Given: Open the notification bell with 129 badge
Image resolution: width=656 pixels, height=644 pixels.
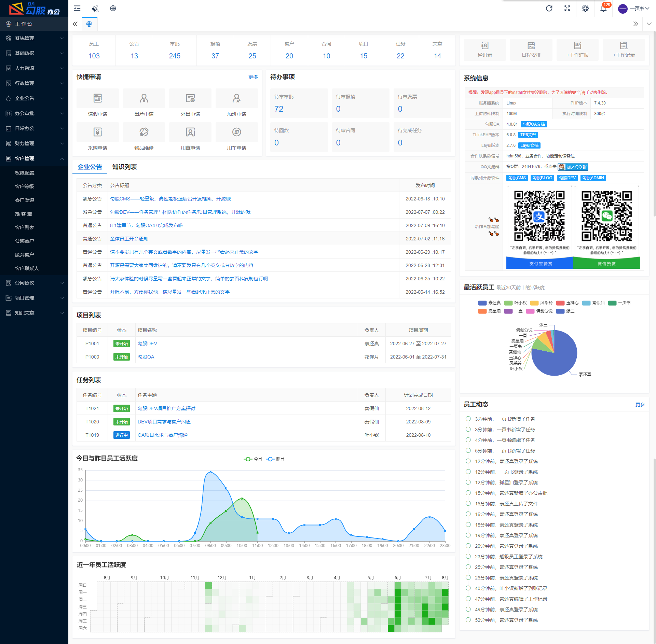Looking at the screenshot, I should (603, 9).
